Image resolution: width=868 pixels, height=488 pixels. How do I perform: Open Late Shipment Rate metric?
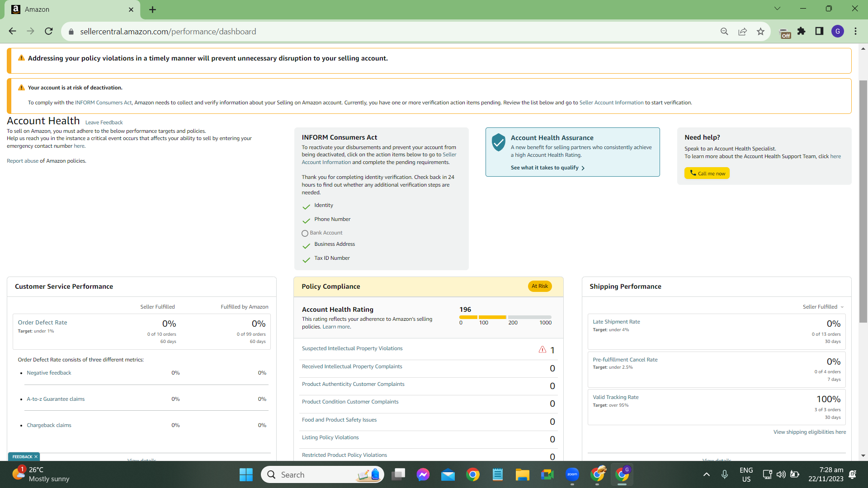tap(616, 322)
